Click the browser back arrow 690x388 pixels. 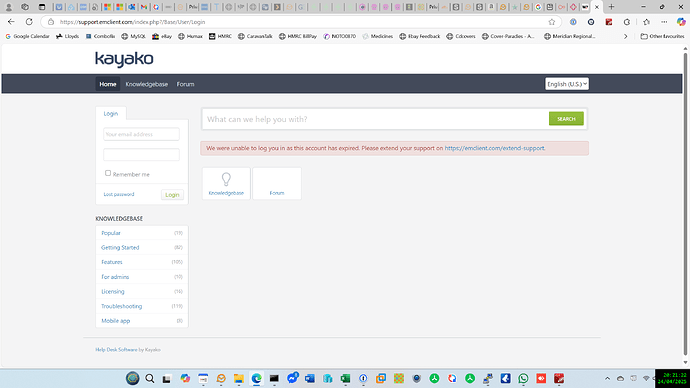(11, 22)
